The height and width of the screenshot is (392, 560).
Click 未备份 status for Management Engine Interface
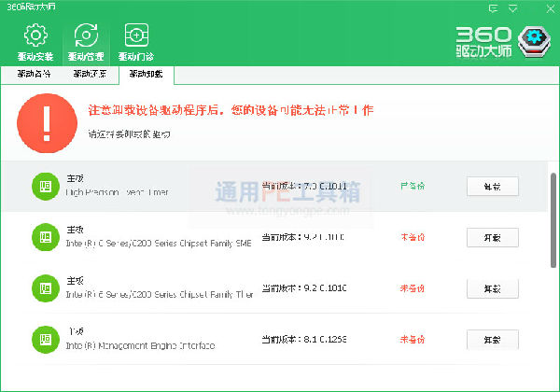point(413,339)
